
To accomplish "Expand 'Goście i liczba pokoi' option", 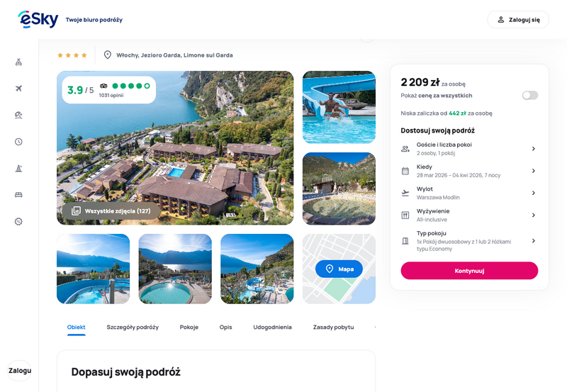I will pos(469,149).
